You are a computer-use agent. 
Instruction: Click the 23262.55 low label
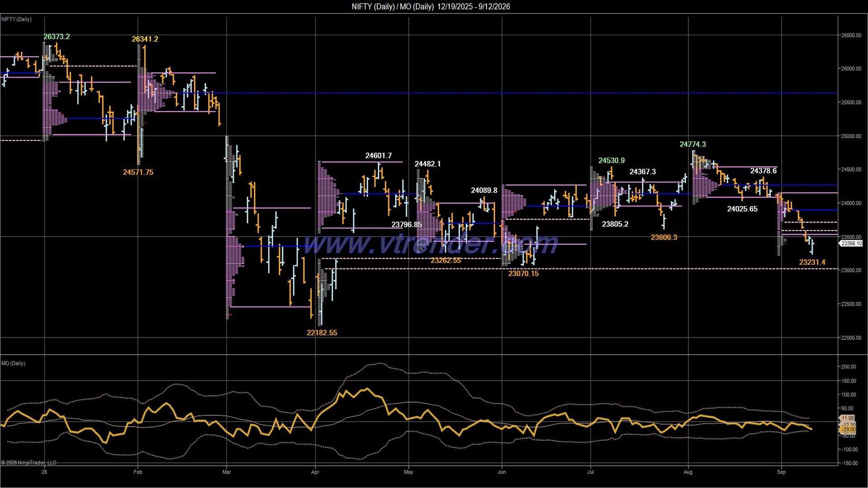(446, 260)
